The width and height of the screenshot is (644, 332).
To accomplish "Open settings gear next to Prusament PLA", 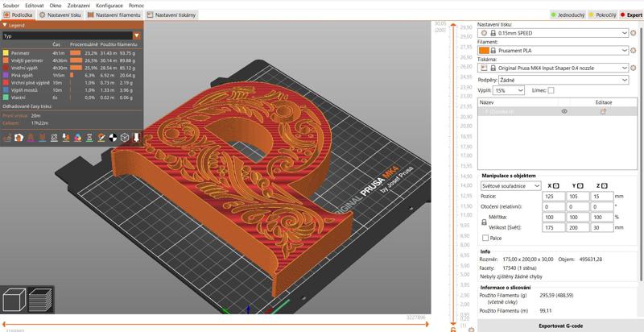I will pyautogui.click(x=634, y=50).
